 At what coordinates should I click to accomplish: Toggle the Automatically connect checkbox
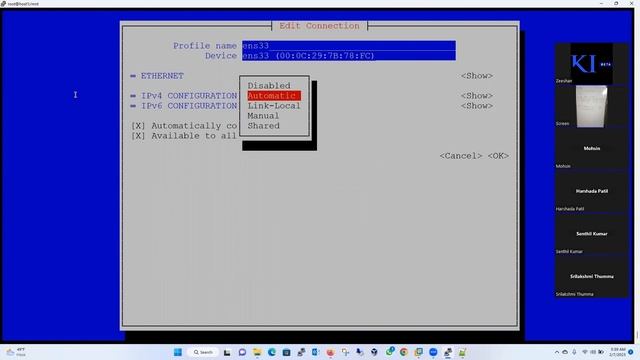138,126
